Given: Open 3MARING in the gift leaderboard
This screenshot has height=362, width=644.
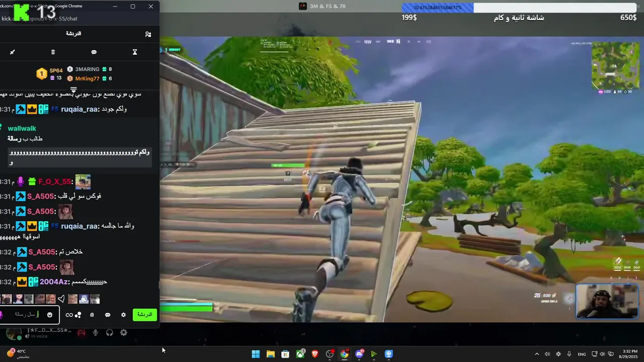Looking at the screenshot, I should tap(89, 69).
